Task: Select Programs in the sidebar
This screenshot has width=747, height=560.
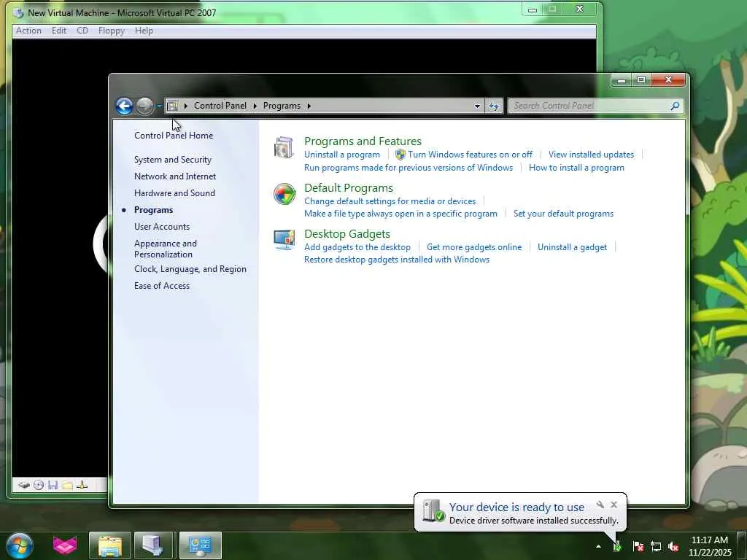Action: click(153, 210)
